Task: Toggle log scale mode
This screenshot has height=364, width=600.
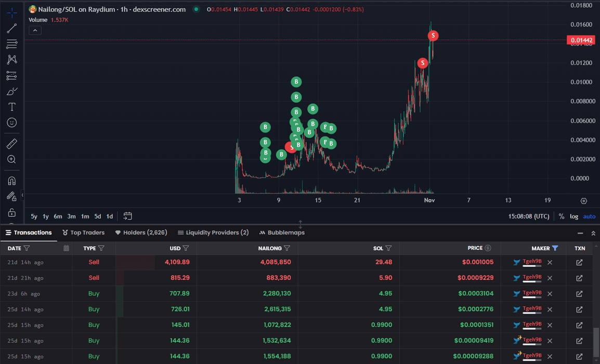Action: point(574,216)
